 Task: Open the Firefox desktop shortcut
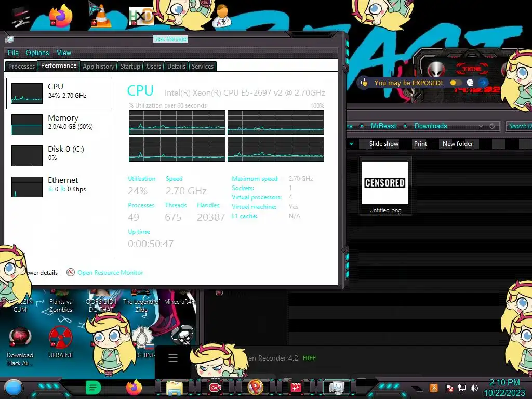tap(60, 16)
